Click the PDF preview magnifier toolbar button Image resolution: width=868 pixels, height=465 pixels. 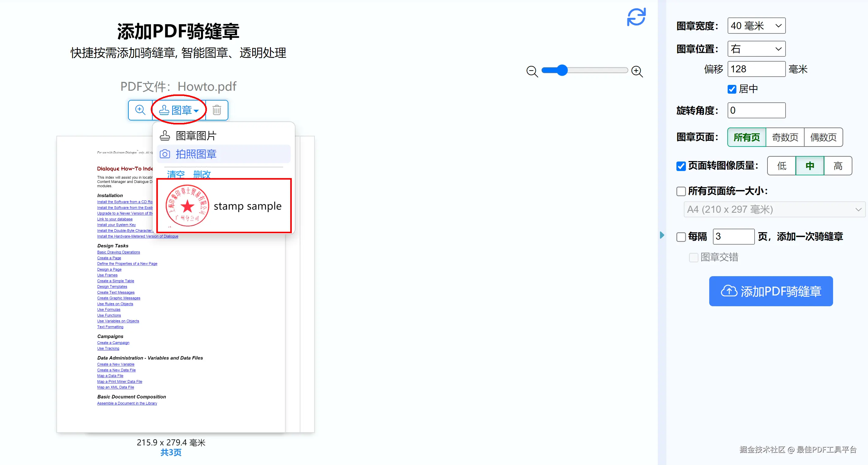[140, 110]
